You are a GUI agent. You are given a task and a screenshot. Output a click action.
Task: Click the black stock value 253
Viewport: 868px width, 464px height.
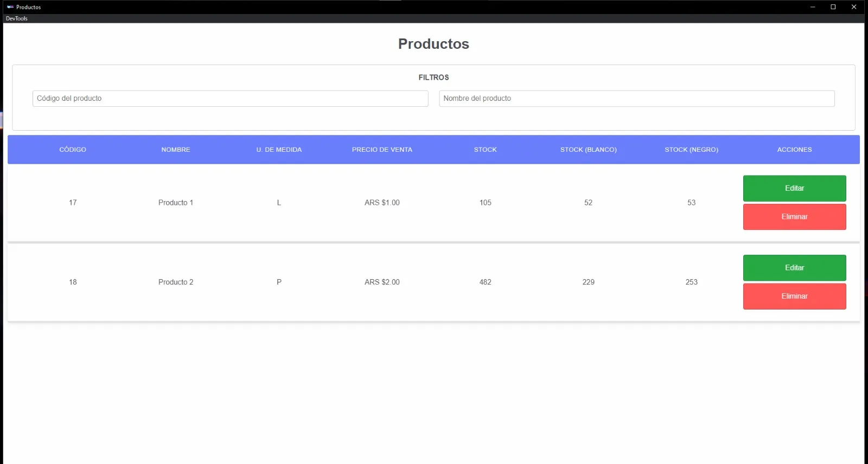(692, 282)
